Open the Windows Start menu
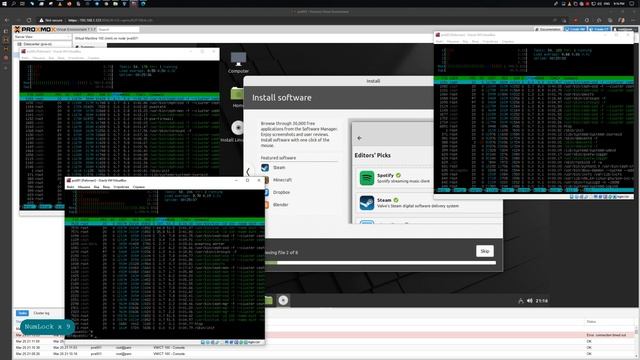Image resolution: width=640 pixels, height=360 pixels. click(x=4, y=3)
